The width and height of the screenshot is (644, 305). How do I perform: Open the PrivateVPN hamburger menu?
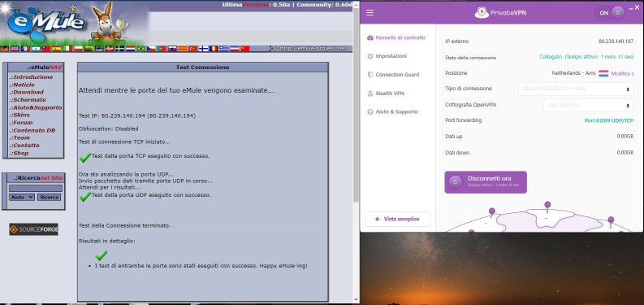click(370, 13)
